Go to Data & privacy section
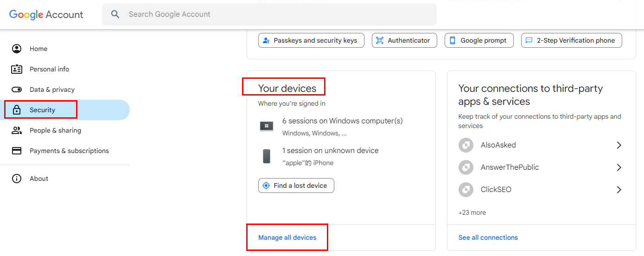 52,90
